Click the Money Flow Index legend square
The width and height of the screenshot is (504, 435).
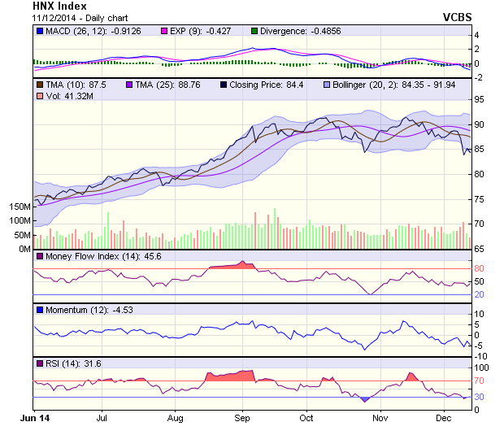pyautogui.click(x=40, y=256)
